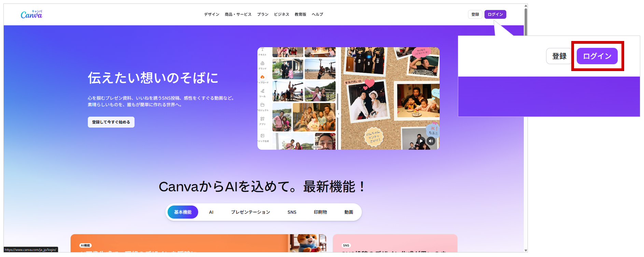Click the 登録 button in the header
The image size is (644, 257).
point(475,14)
